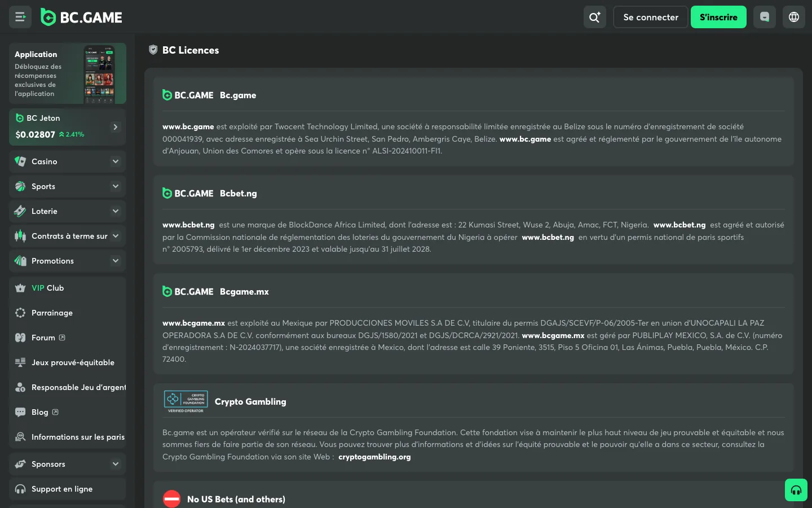This screenshot has width=812, height=508.
Task: Select the Forum chat icon
Action: [20, 338]
